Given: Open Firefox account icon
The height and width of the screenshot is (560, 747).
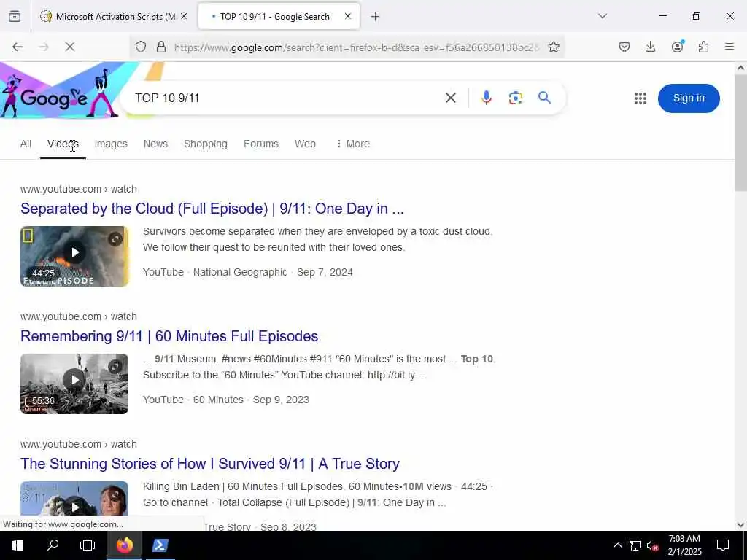Looking at the screenshot, I should [678, 46].
